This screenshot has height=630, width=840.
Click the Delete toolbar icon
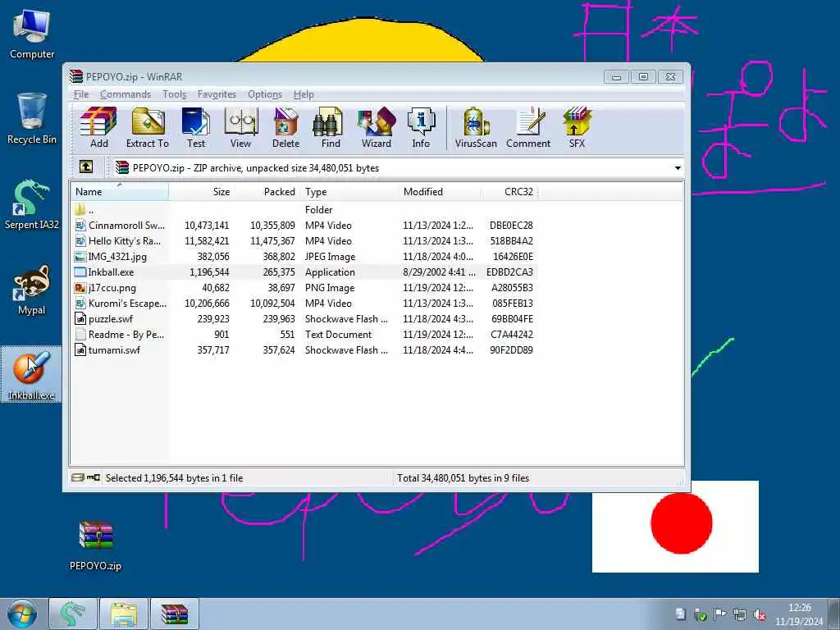(285, 127)
